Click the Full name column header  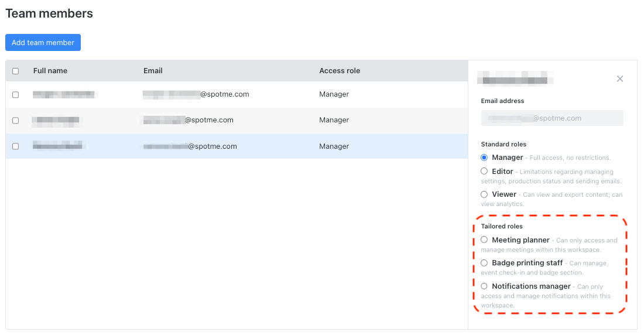coord(50,71)
